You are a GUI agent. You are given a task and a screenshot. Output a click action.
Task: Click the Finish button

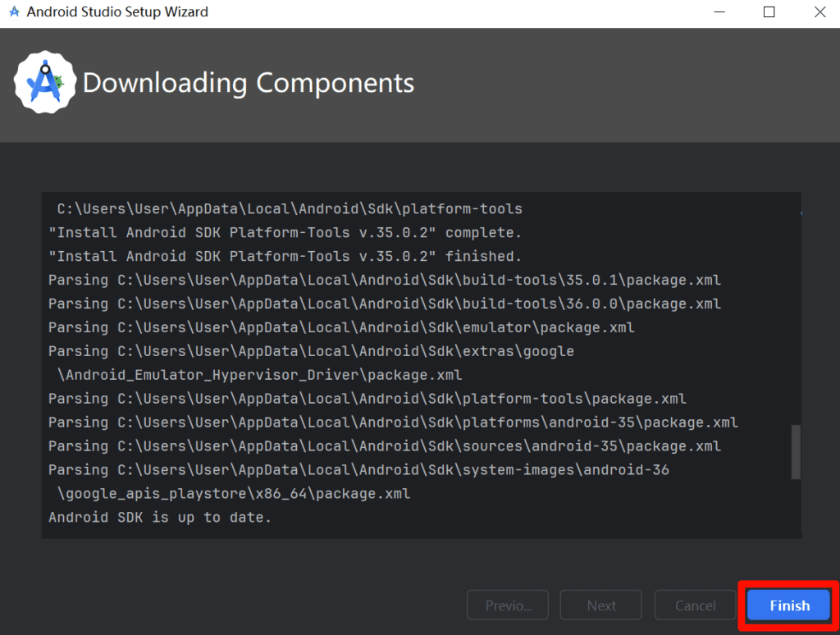pyautogui.click(x=789, y=605)
